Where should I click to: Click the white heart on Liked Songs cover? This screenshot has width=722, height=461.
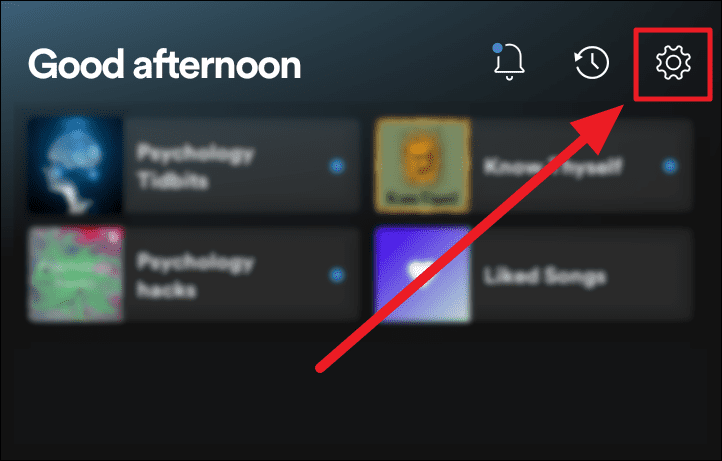[x=422, y=272]
